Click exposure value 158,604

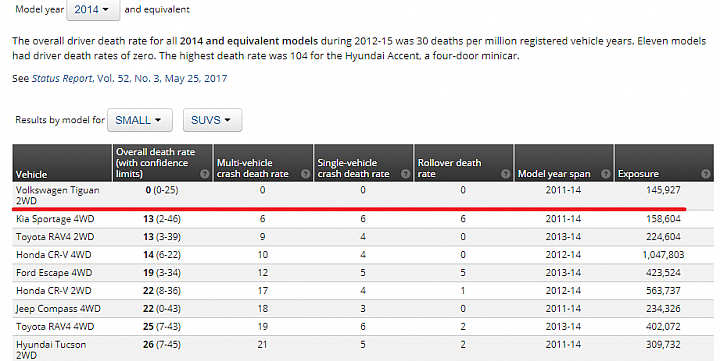point(663,219)
